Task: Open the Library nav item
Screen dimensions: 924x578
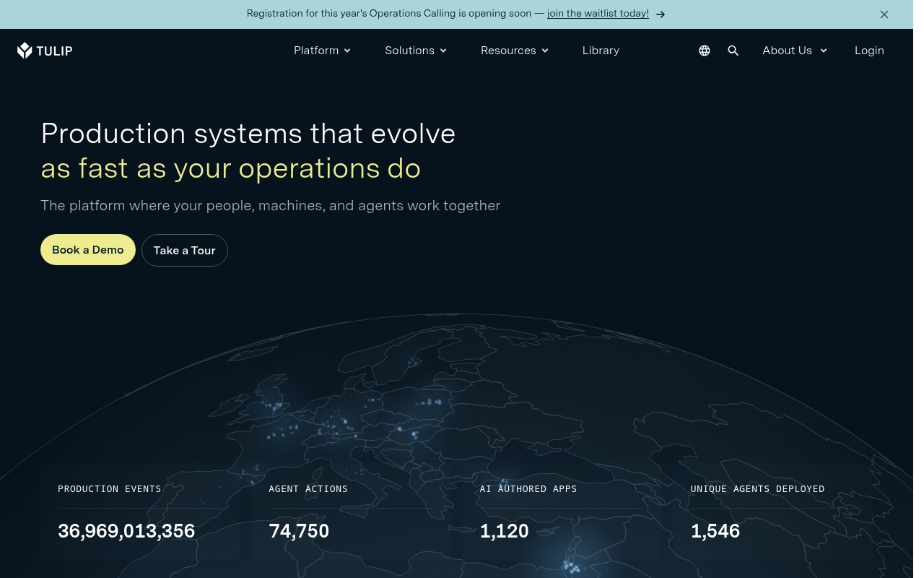Action: pyautogui.click(x=601, y=51)
